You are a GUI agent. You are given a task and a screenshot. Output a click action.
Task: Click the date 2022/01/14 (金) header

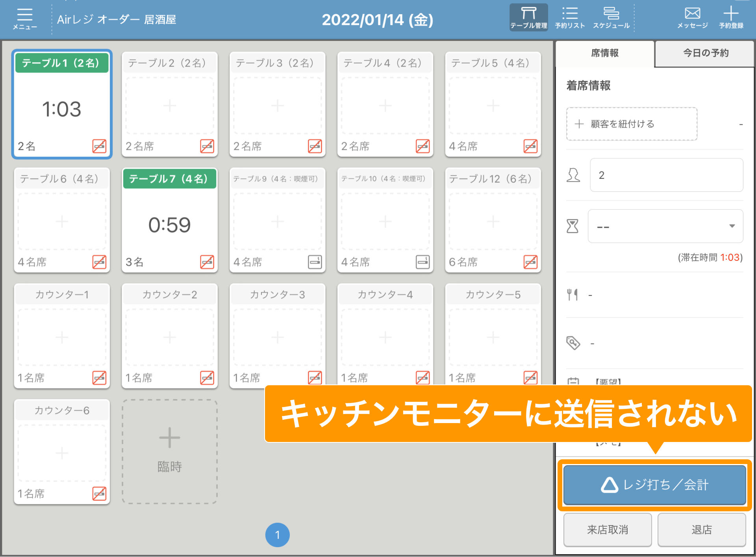(378, 20)
